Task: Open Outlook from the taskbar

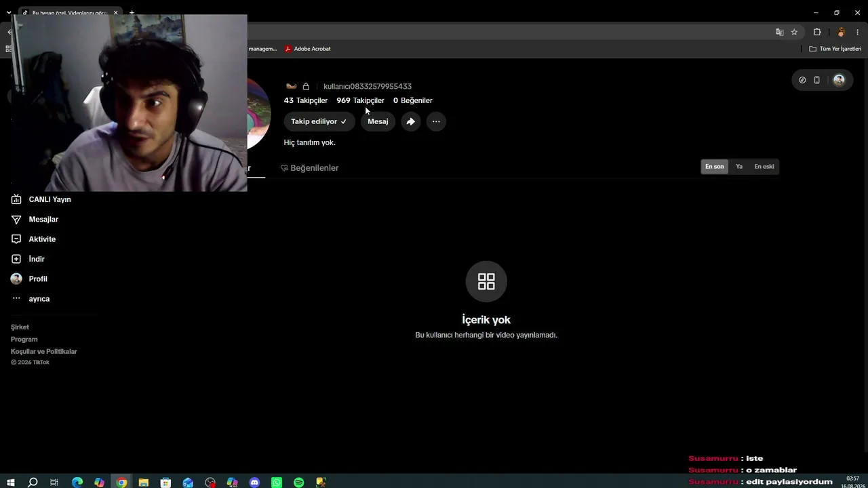Action: click(x=188, y=483)
